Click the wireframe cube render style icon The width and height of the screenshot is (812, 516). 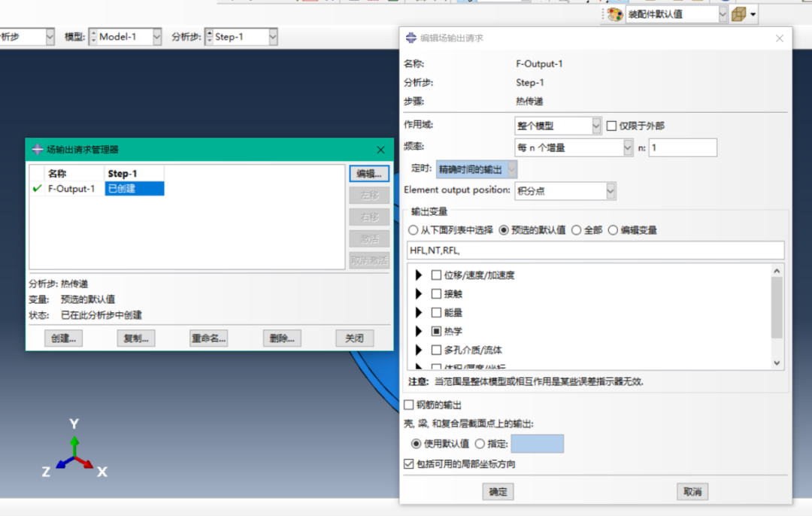[x=739, y=14]
